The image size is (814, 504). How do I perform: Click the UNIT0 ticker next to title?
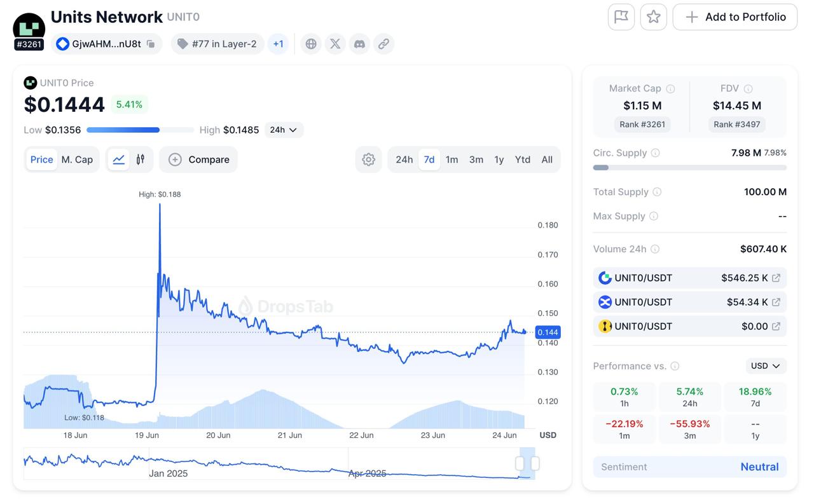[183, 17]
